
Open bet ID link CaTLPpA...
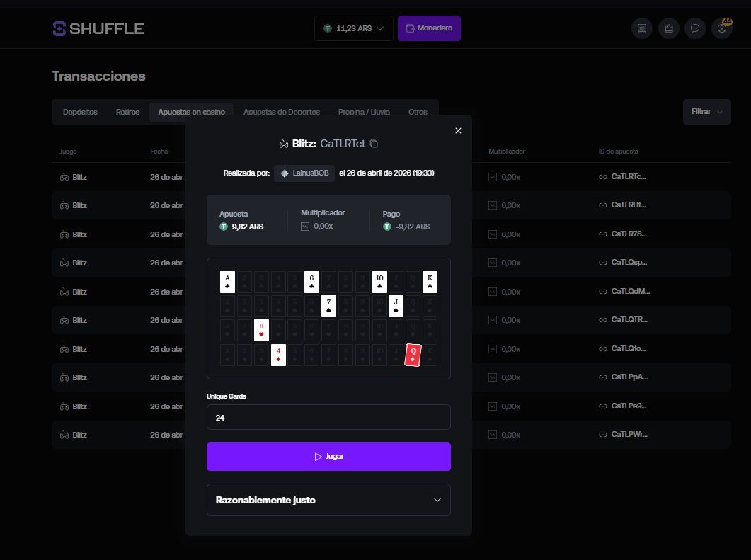(623, 377)
